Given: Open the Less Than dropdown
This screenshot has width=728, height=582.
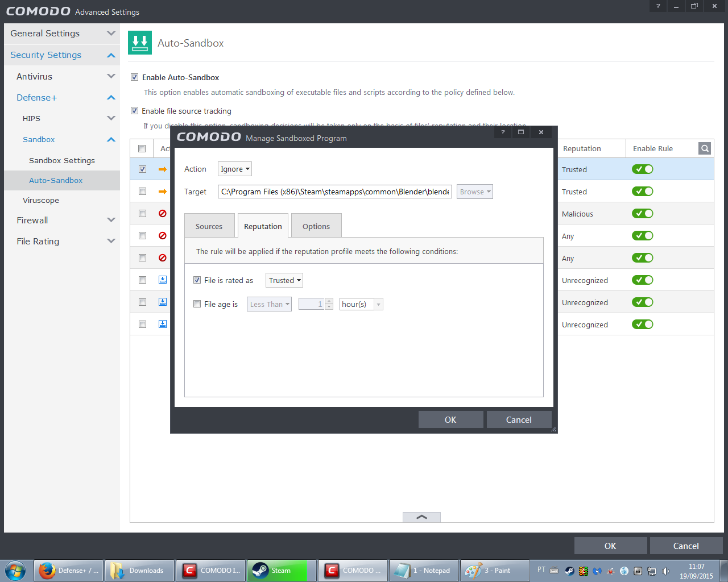Looking at the screenshot, I should coord(270,304).
